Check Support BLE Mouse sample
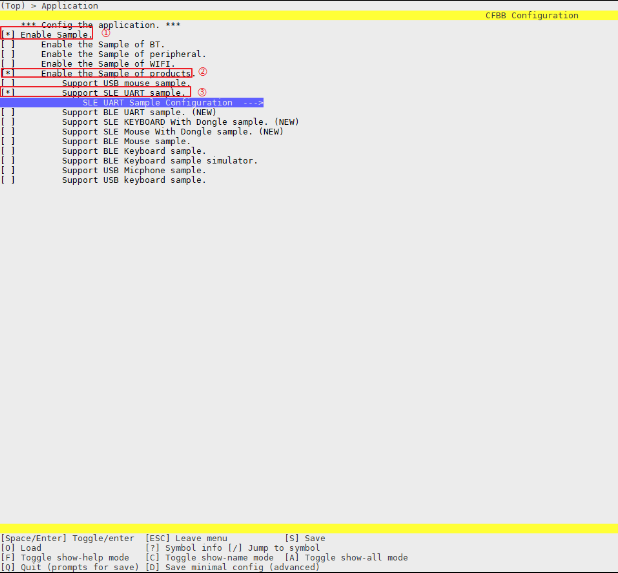The width and height of the screenshot is (618, 573). (x=8, y=142)
